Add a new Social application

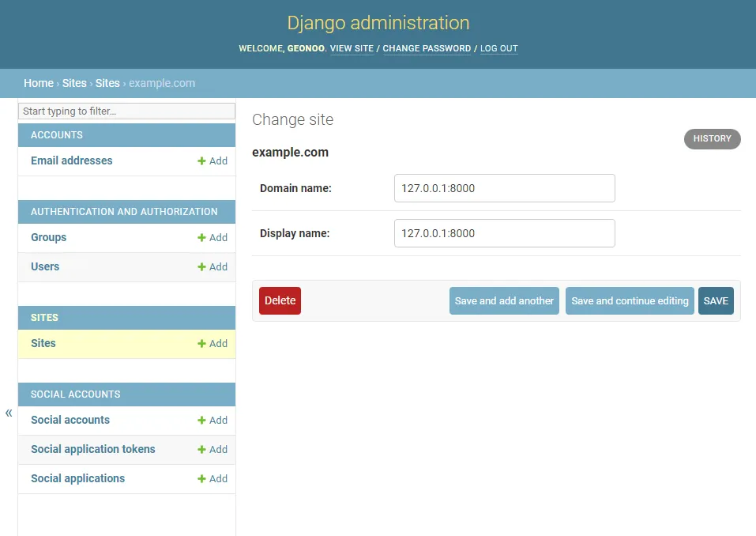[213, 478]
